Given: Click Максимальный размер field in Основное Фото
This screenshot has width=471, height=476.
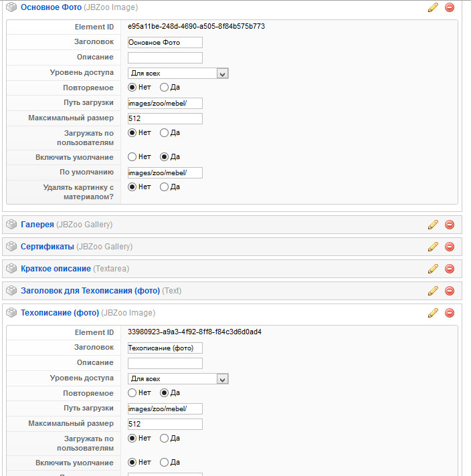Looking at the screenshot, I should [165, 118].
